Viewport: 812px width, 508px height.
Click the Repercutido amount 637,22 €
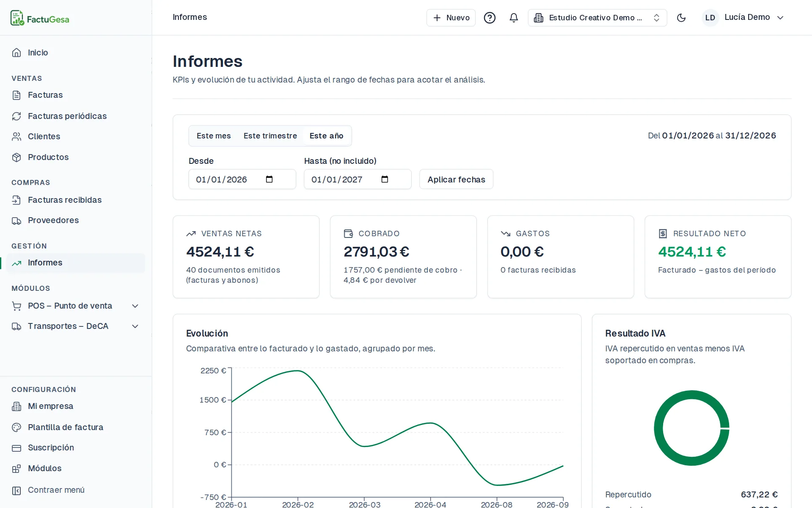point(759,494)
